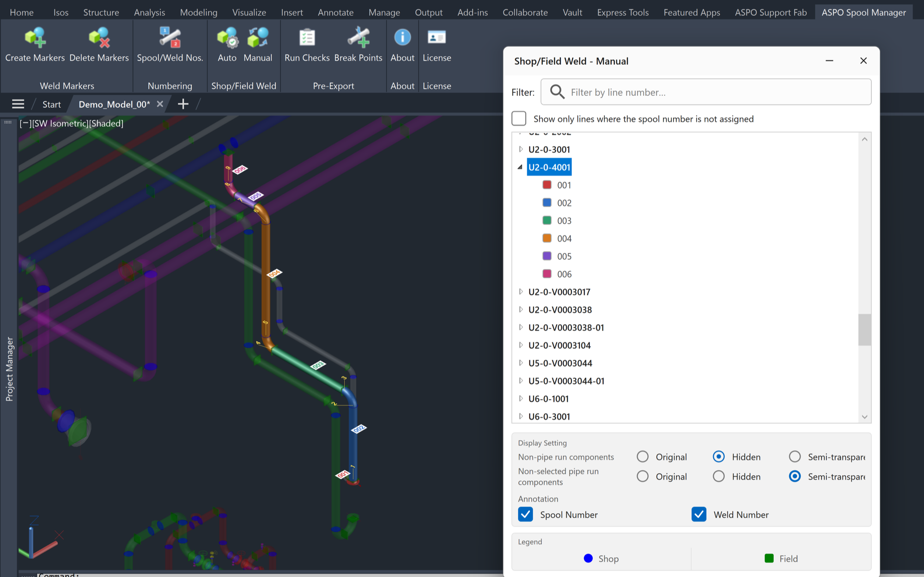
Task: Select Hidden for Non-selected pipe run components
Action: 718,476
